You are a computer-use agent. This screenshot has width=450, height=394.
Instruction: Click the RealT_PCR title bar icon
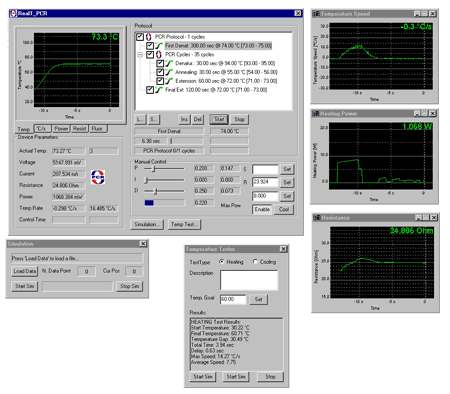pyautogui.click(x=13, y=13)
